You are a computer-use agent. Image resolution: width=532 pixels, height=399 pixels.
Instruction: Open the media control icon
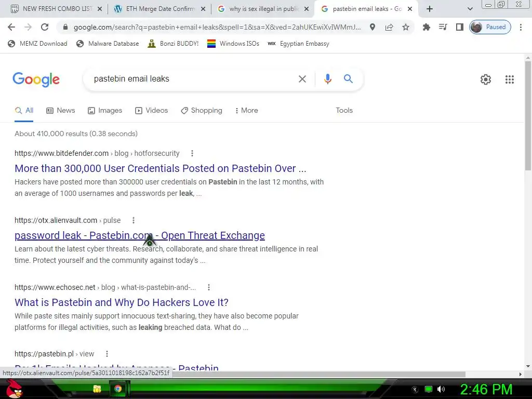point(443,27)
